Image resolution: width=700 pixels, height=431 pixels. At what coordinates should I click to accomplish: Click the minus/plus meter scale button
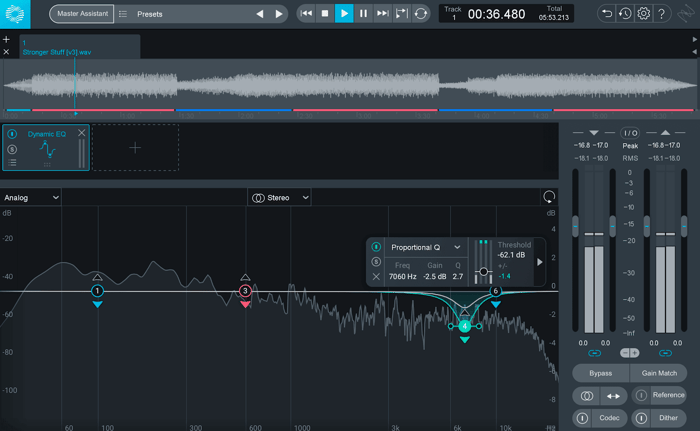pos(629,353)
